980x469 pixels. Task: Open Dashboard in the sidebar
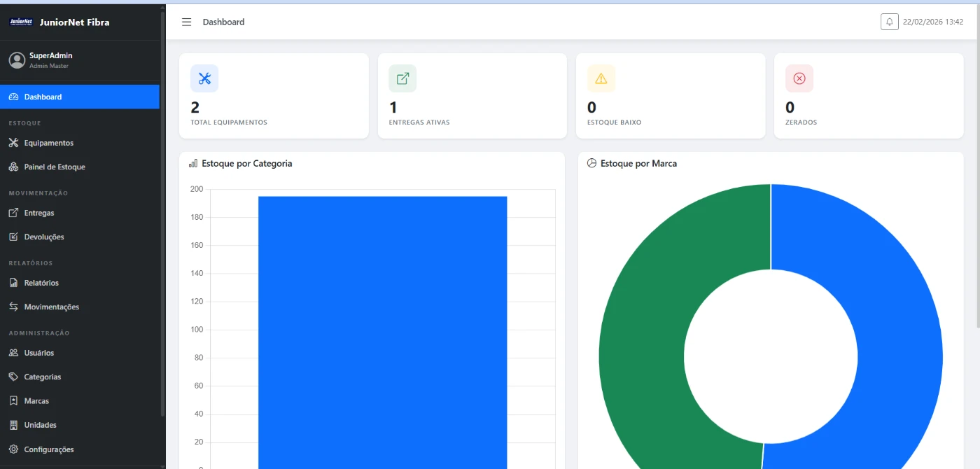coord(43,97)
